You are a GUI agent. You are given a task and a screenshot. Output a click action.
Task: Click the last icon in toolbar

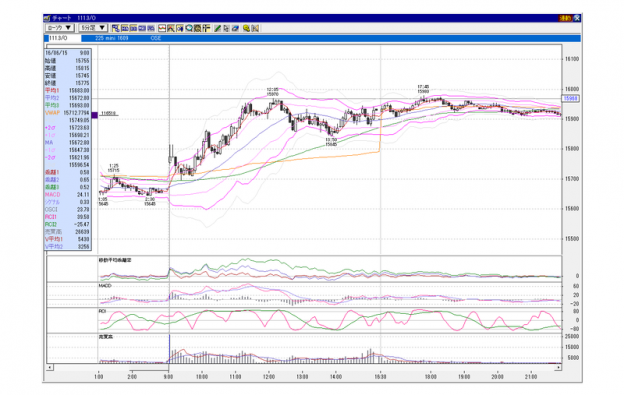tap(255, 28)
